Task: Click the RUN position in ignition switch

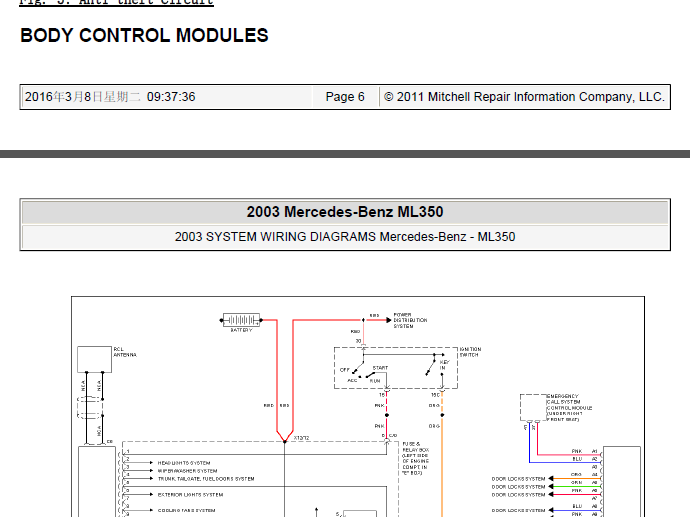Action: point(375,381)
